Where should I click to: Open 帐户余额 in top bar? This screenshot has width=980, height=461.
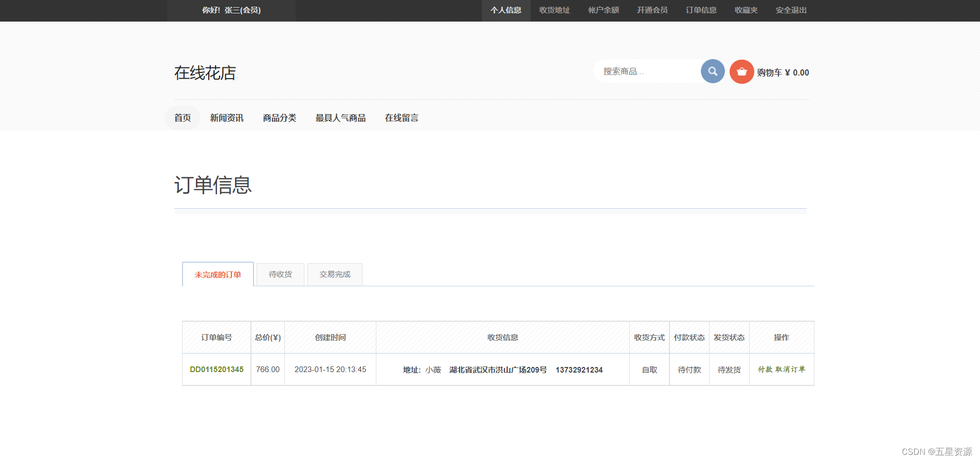[604, 10]
